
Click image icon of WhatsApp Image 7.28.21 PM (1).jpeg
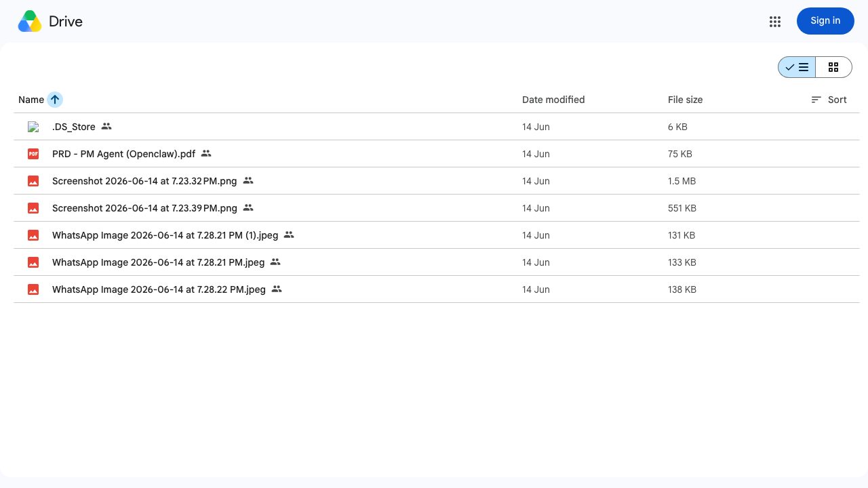(x=33, y=235)
